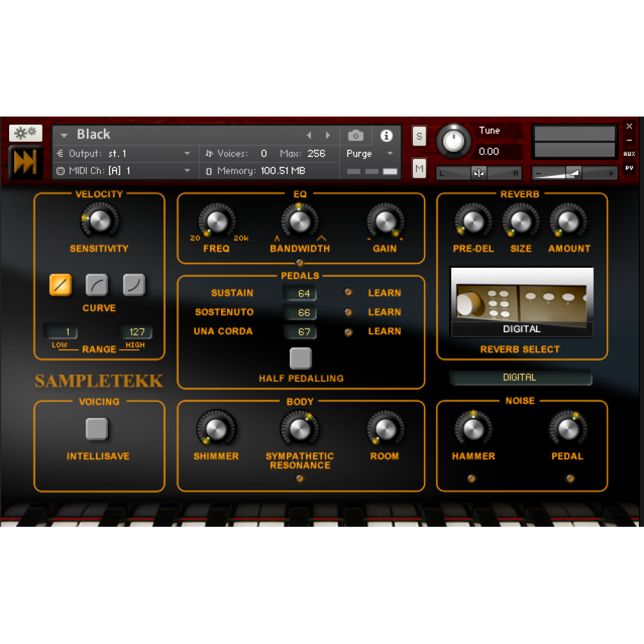Select the convex velocity curve icon

point(97,285)
